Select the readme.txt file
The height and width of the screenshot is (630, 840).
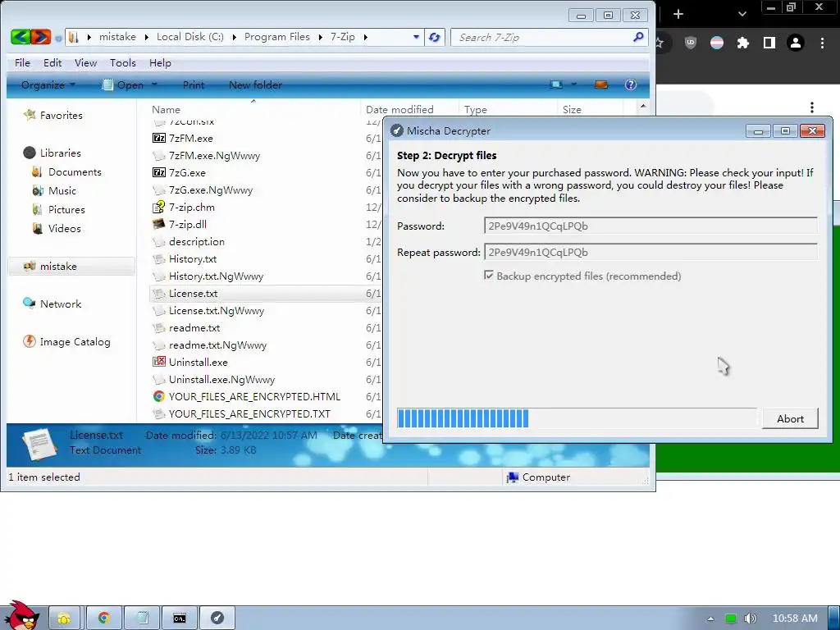194,328
